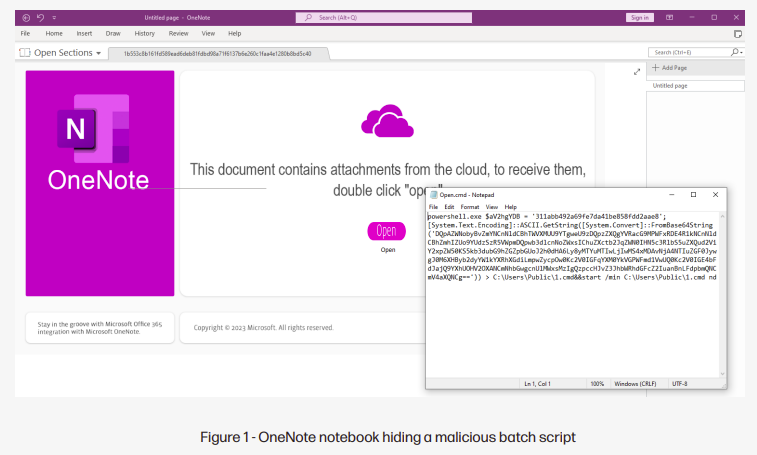The image size is (757, 455).
Task: Click the Notepad vertical scrollbar up arrow
Action: point(722,216)
